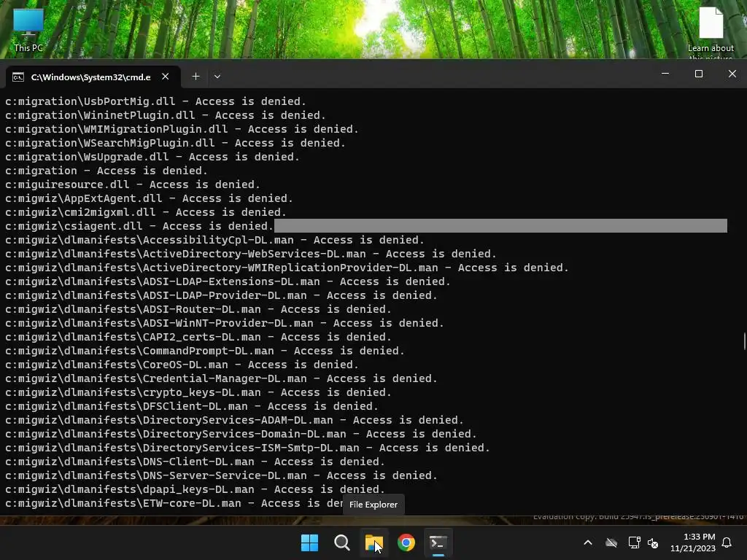The width and height of the screenshot is (747, 560).
Task: Click the dpapi_keys-DL.man line
Action: 195,489
